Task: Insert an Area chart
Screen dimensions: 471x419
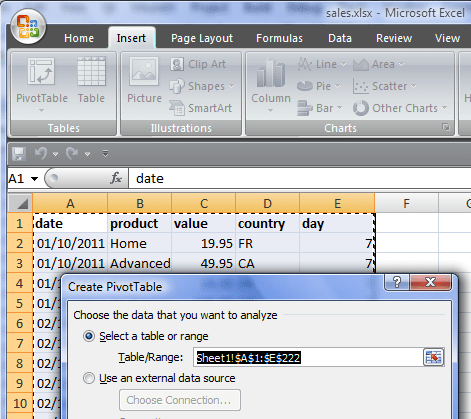Action: pyautogui.click(x=379, y=64)
